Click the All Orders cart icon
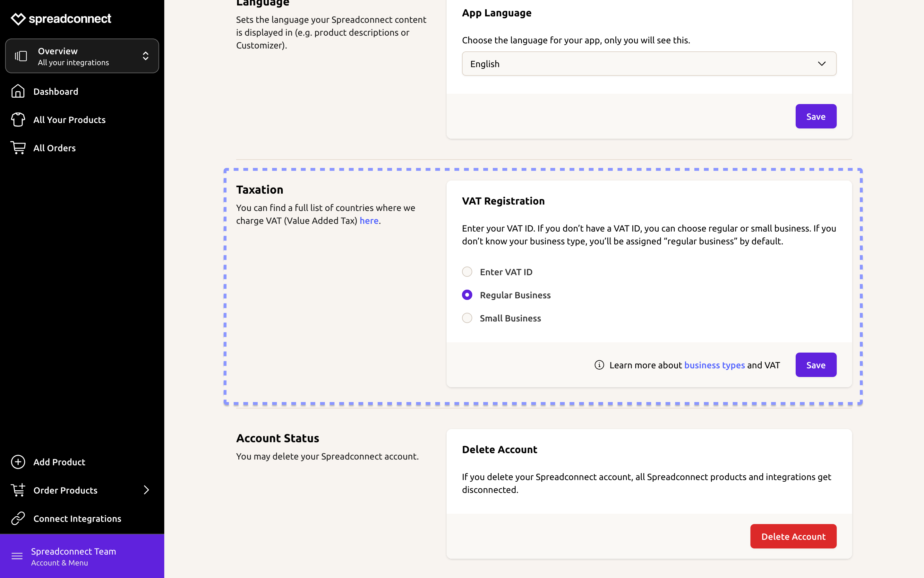924x578 pixels. click(x=18, y=148)
